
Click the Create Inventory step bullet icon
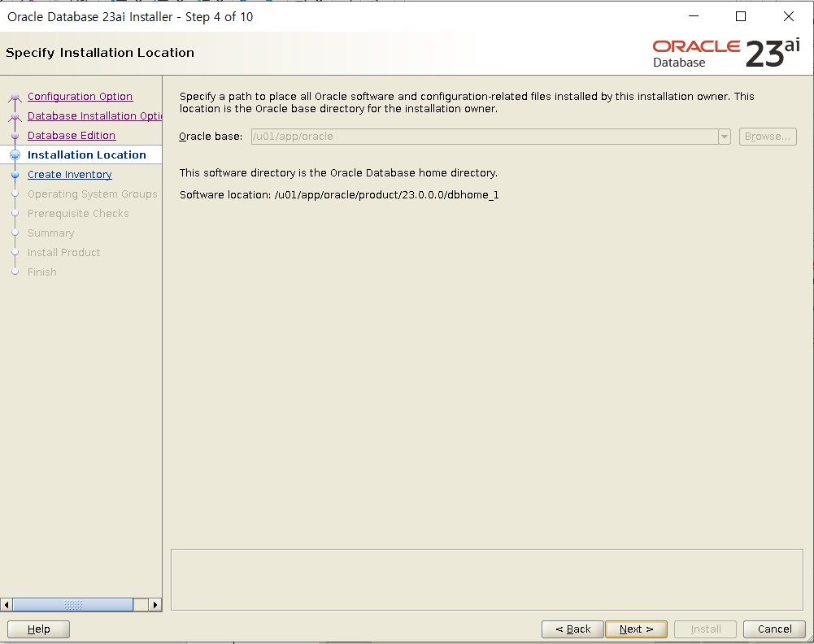click(x=15, y=175)
